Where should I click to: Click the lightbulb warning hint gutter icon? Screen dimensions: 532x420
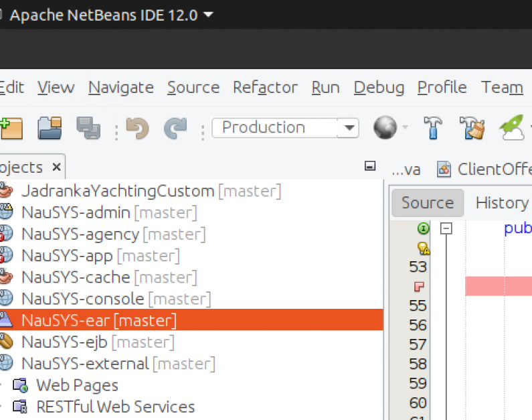[424, 249]
